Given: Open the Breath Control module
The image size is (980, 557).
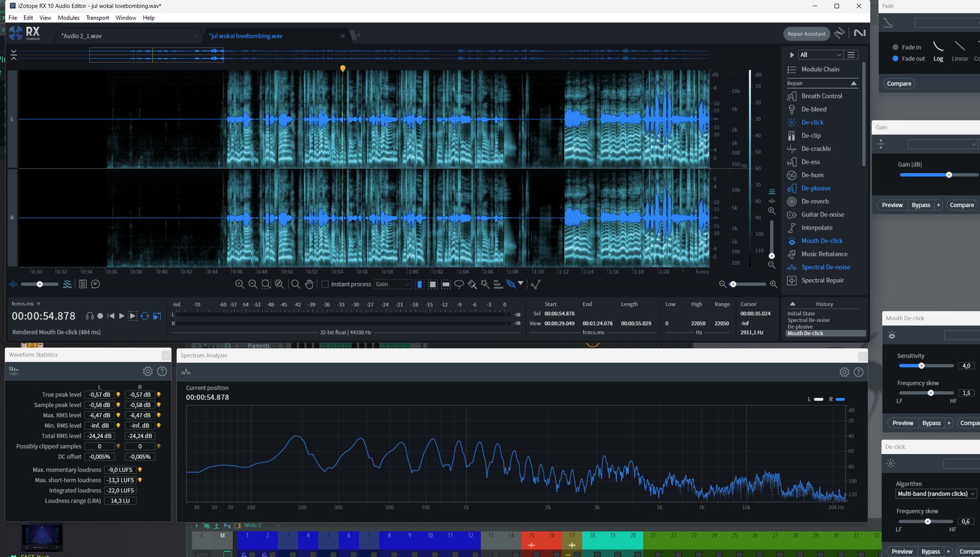Looking at the screenshot, I should [821, 96].
